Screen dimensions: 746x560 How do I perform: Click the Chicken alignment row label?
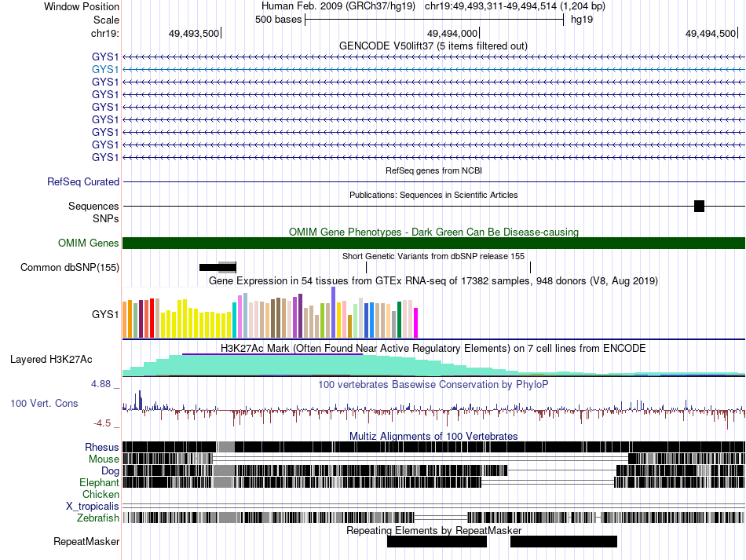tap(101, 494)
